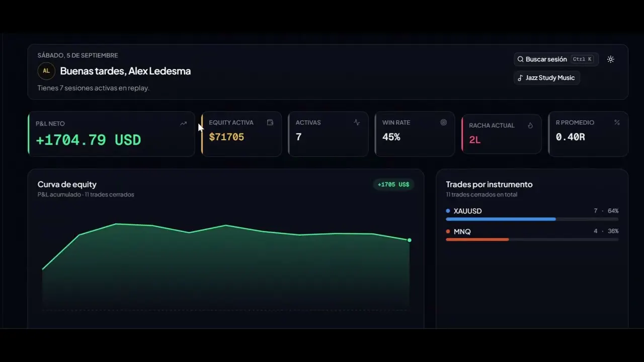The width and height of the screenshot is (644, 362).
Task: Click the 2L streak value
Action: pos(474,140)
